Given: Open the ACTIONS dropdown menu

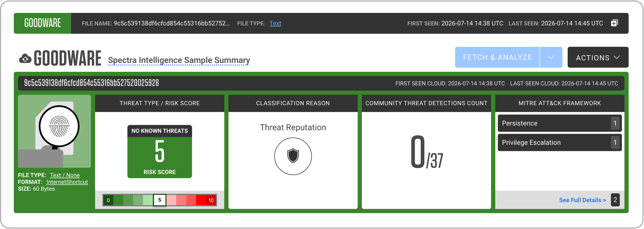Looking at the screenshot, I should pyautogui.click(x=598, y=57).
